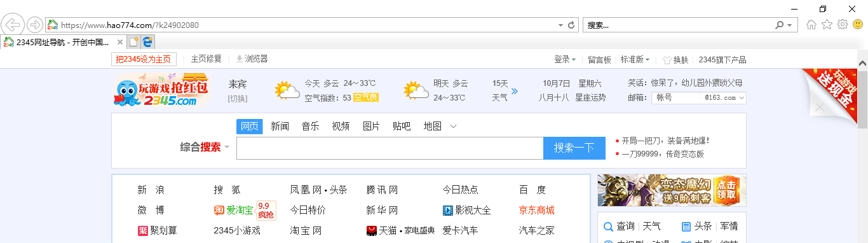This screenshot has width=868, height=243.
Task: Click the 浏览器 download link
Action: coord(252,59)
